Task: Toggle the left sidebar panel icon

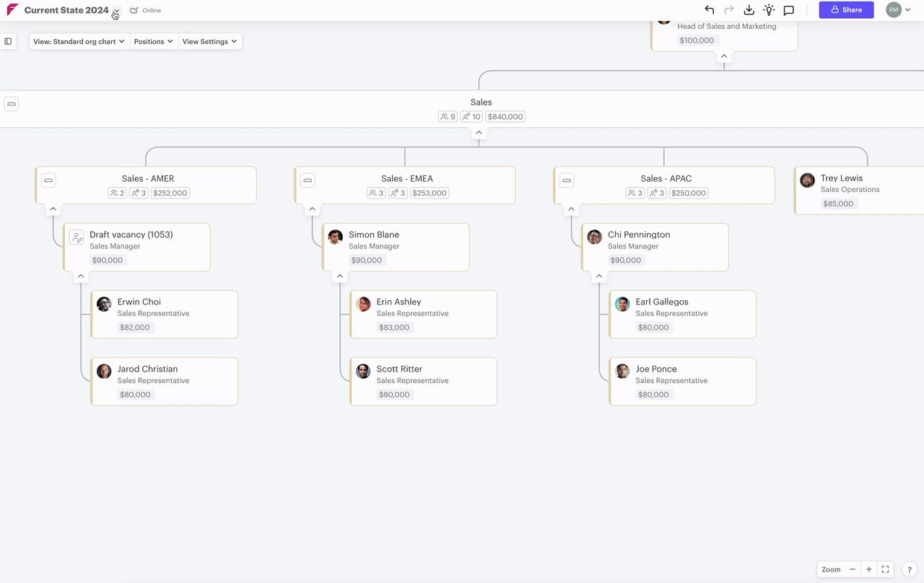Action: (x=9, y=42)
